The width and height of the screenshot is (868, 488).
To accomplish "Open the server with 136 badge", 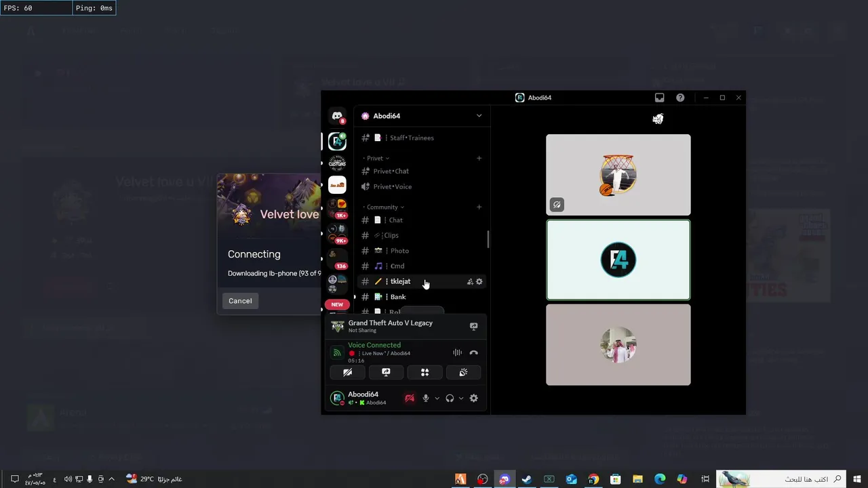I will coord(337,258).
